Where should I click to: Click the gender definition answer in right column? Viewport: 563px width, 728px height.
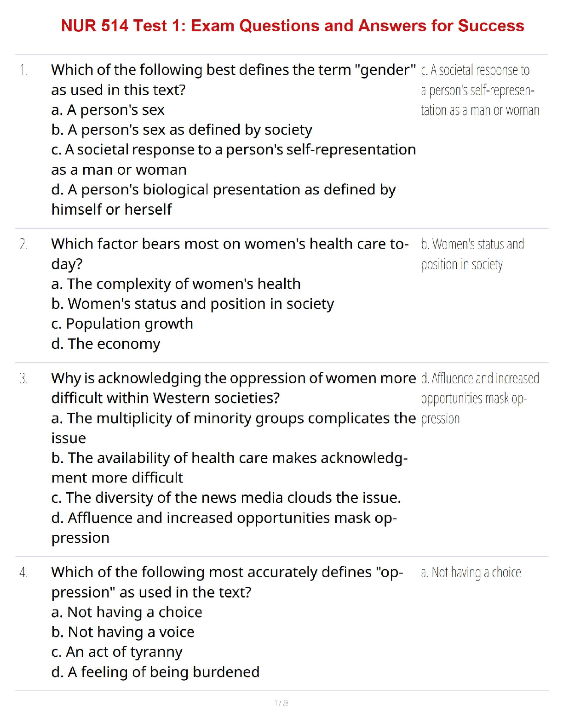(x=479, y=90)
